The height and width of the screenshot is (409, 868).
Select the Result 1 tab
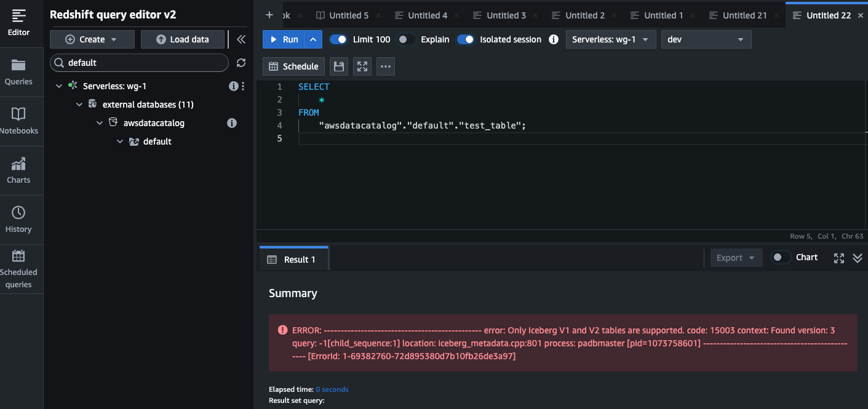(x=293, y=260)
